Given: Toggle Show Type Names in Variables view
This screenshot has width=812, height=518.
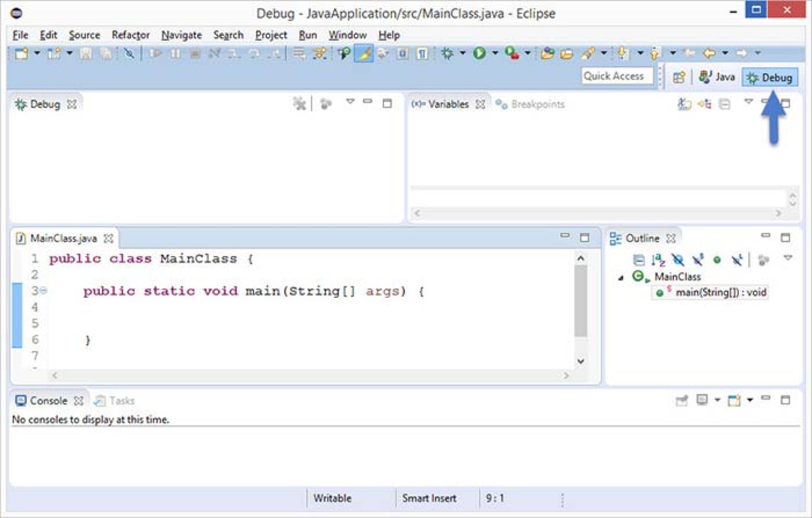Looking at the screenshot, I should point(684,104).
